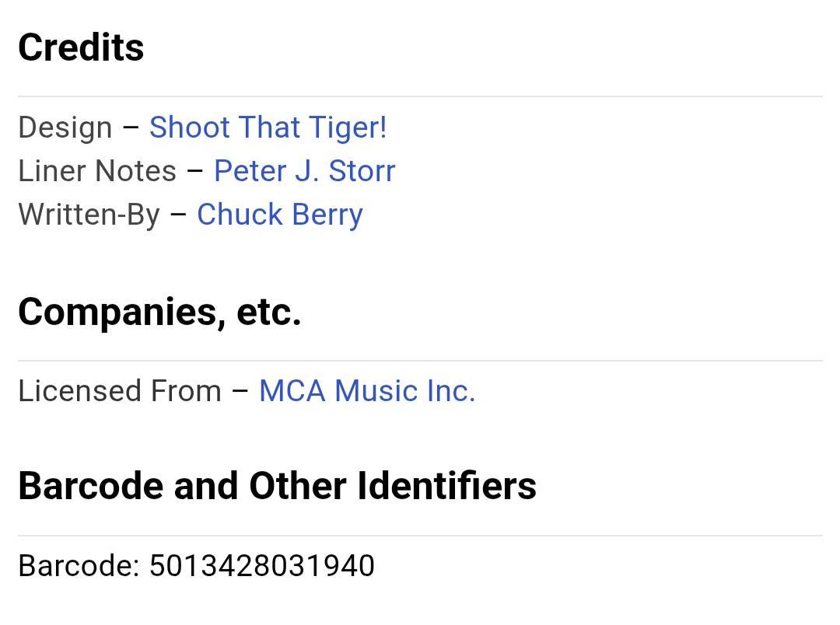Click the dash after Licensed From
840x625 pixels.
[240, 391]
